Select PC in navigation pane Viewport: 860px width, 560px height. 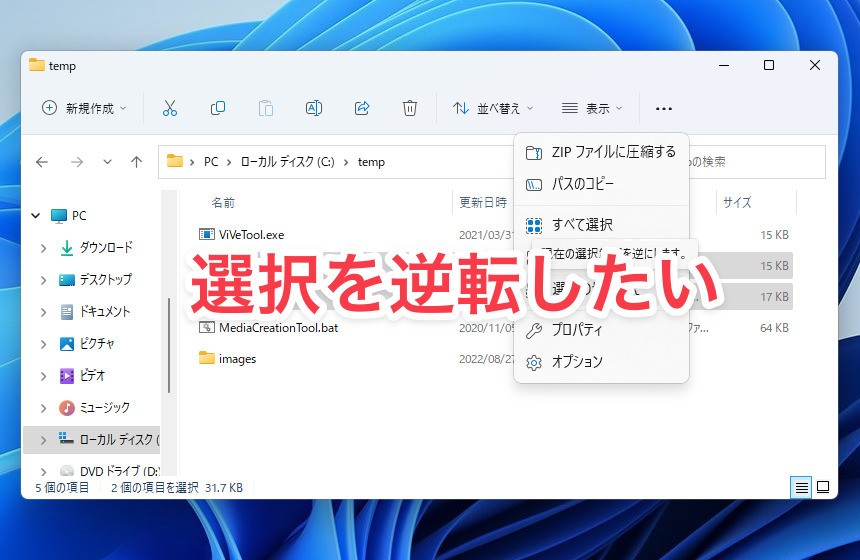[79, 216]
